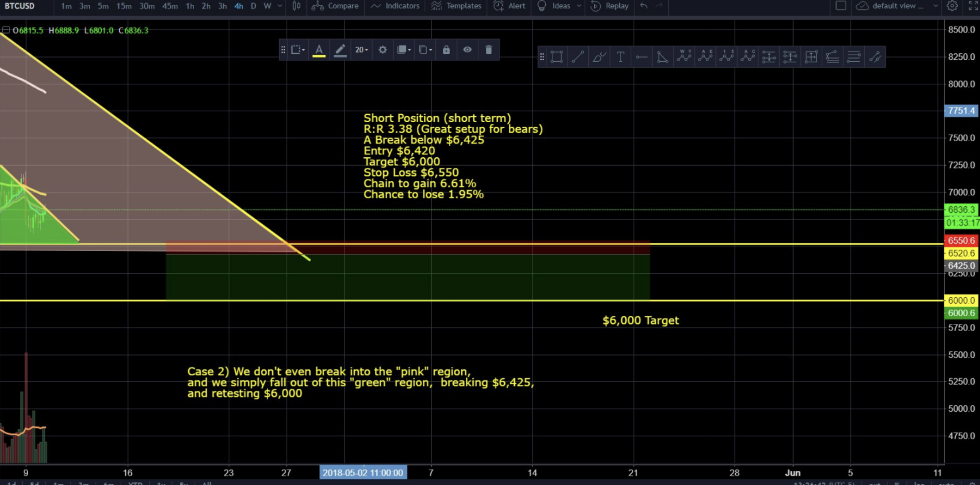Expand the Ideas dropdown arrow

pyautogui.click(x=579, y=6)
